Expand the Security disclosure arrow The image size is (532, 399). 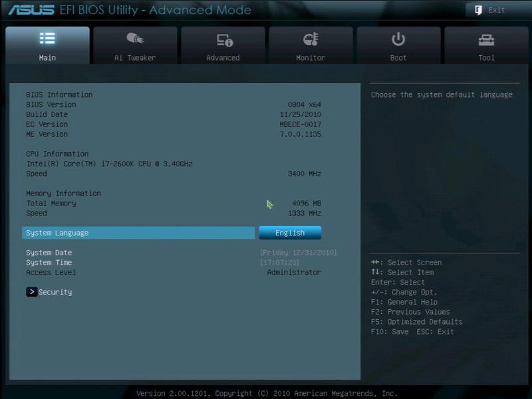(x=31, y=292)
